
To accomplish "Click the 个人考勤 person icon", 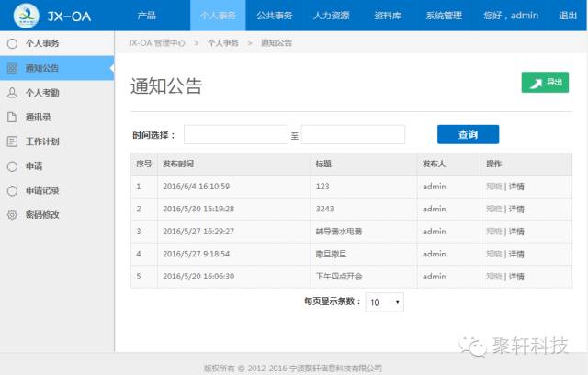I will tap(12, 93).
